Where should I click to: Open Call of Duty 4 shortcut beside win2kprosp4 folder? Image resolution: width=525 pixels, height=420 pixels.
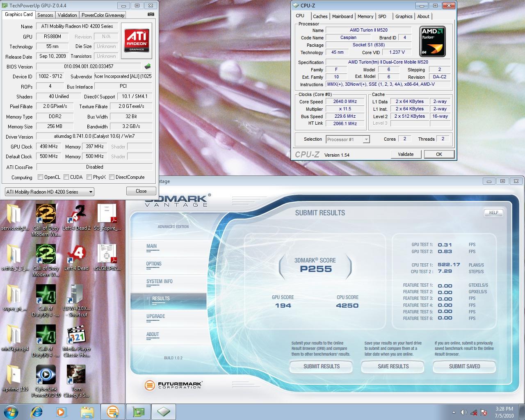tap(46, 341)
